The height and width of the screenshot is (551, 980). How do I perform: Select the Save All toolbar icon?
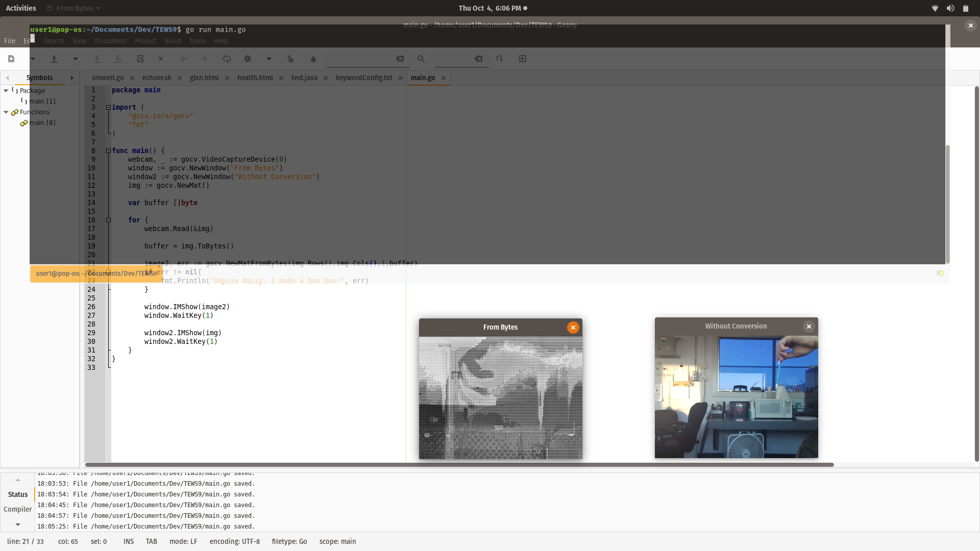pos(118,59)
